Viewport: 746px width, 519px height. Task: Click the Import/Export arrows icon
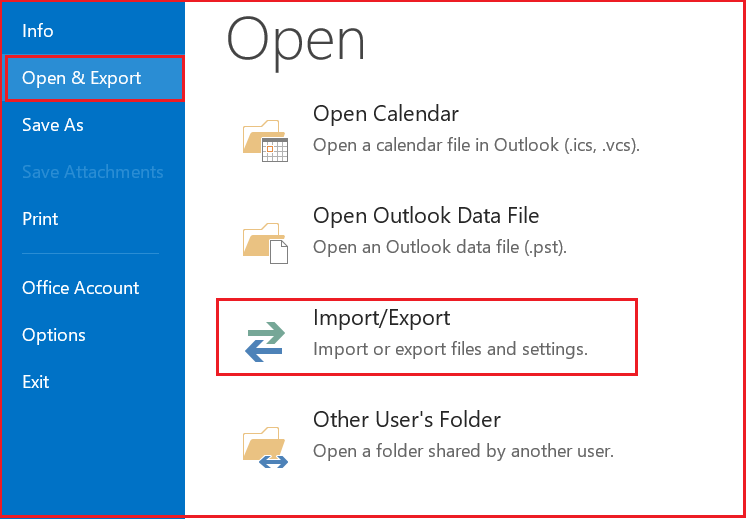(x=265, y=342)
